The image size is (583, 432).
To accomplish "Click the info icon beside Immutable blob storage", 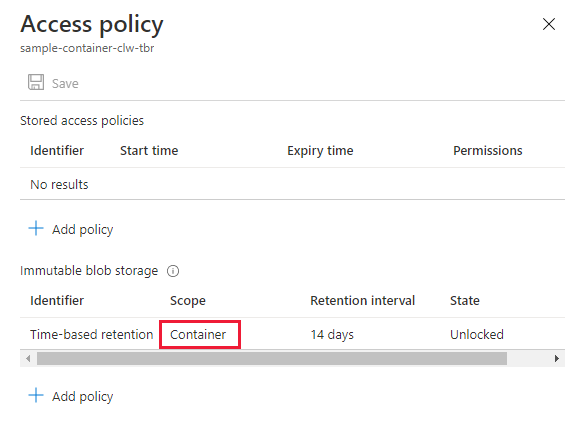I will (173, 271).
